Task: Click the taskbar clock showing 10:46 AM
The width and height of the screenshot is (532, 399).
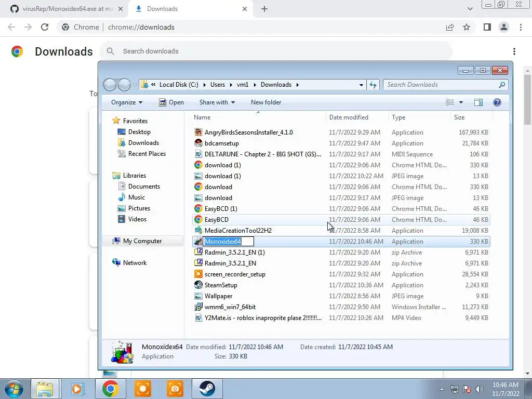Action: tap(506, 389)
